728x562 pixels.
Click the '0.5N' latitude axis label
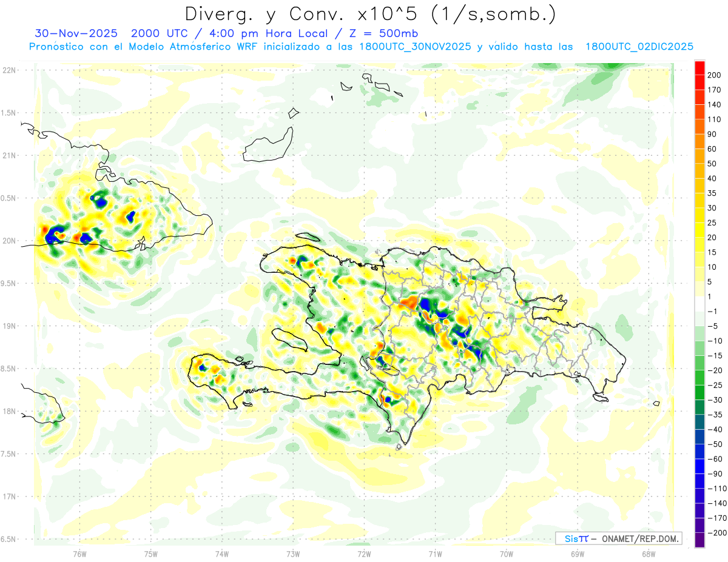click(8, 198)
